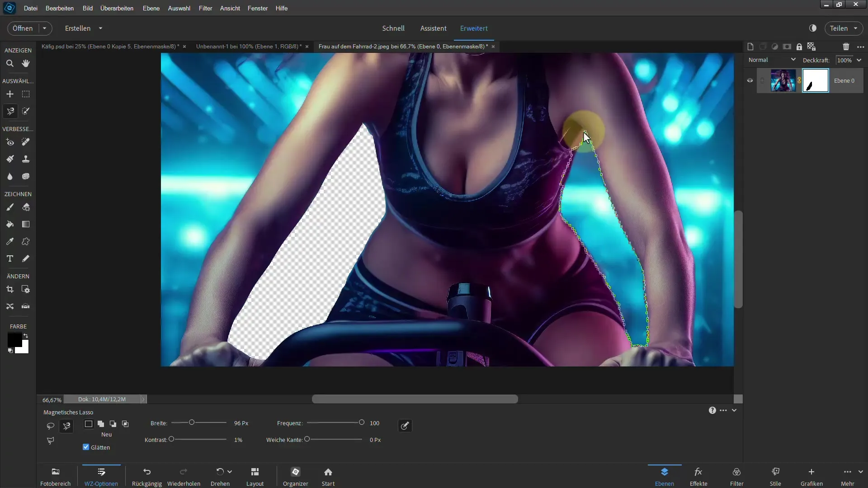
Task: Switch to standard Lasso tool option
Action: click(x=50, y=426)
